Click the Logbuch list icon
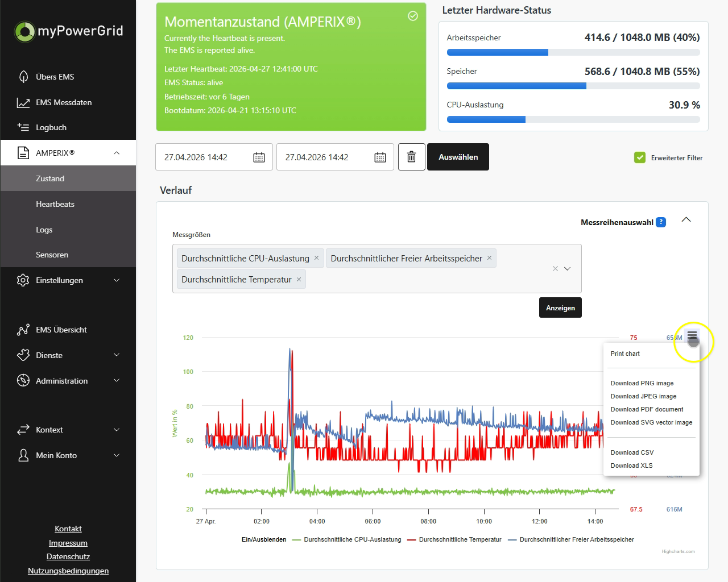Viewport: 728px width, 582px height. click(x=23, y=127)
